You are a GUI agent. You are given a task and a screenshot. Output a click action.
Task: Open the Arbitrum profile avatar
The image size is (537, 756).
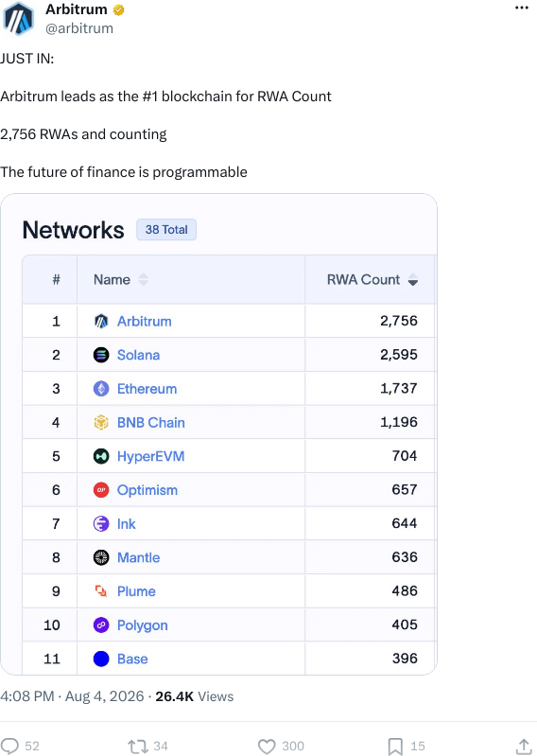pos(18,18)
